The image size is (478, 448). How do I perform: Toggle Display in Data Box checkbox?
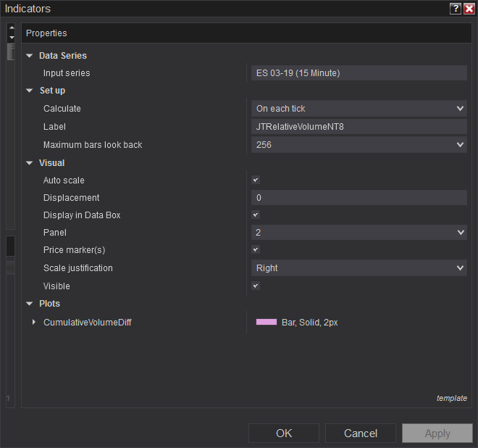tap(256, 215)
